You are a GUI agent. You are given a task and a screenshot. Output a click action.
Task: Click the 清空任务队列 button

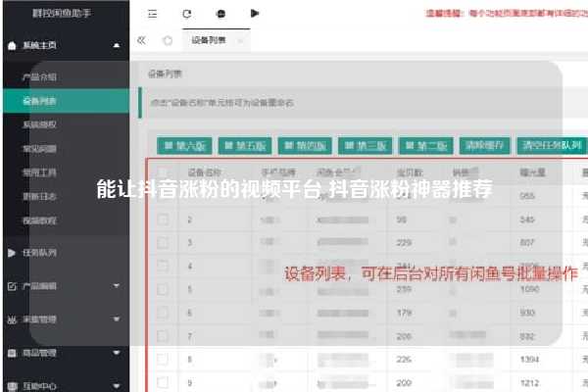point(553,146)
